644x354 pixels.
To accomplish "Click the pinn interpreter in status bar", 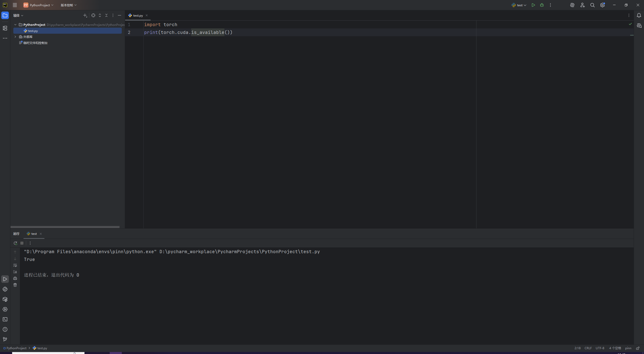I will (x=628, y=348).
